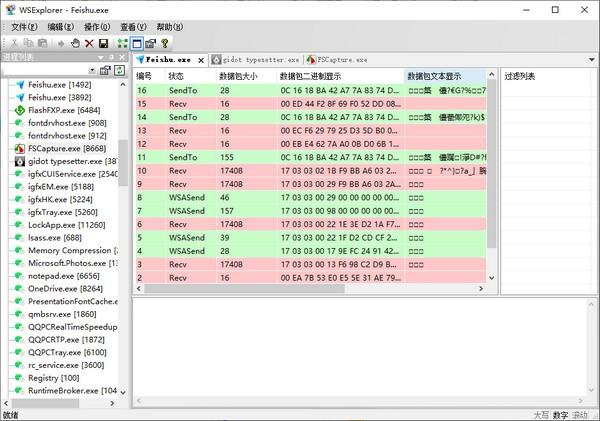
Task: Select Registry [100] process
Action: click(x=54, y=378)
